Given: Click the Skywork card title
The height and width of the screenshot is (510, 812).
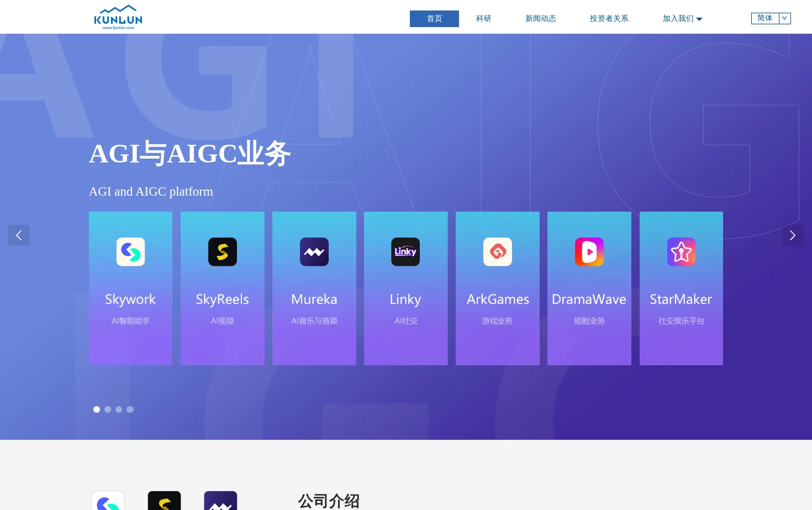Looking at the screenshot, I should coord(130,299).
